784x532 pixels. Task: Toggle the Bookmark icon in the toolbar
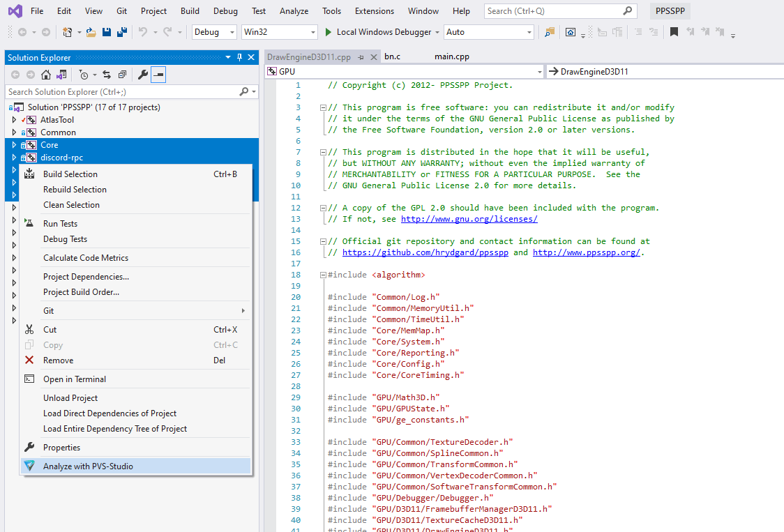click(x=674, y=32)
